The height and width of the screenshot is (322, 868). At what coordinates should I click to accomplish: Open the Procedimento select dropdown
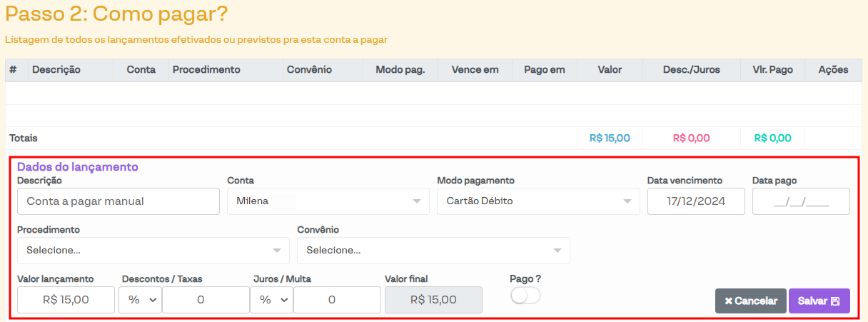coord(153,251)
